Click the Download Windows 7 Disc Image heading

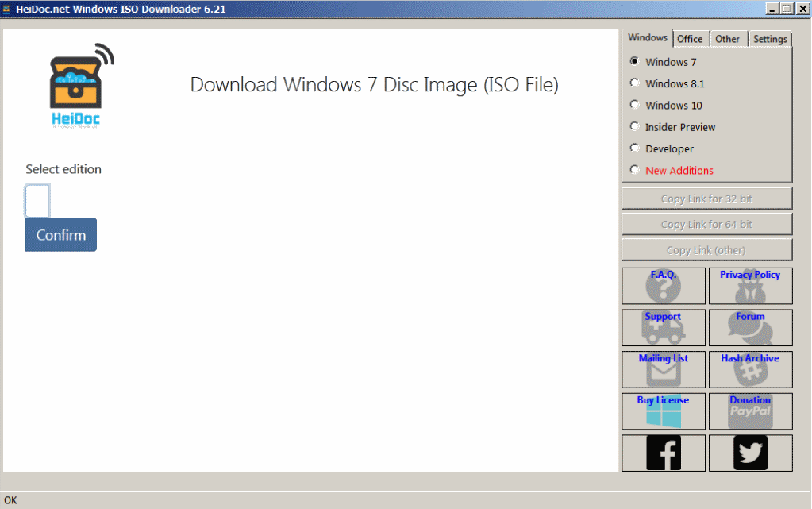(x=375, y=84)
